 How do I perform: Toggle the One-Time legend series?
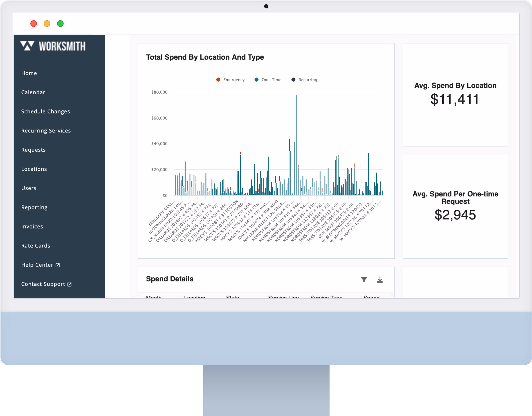click(268, 80)
